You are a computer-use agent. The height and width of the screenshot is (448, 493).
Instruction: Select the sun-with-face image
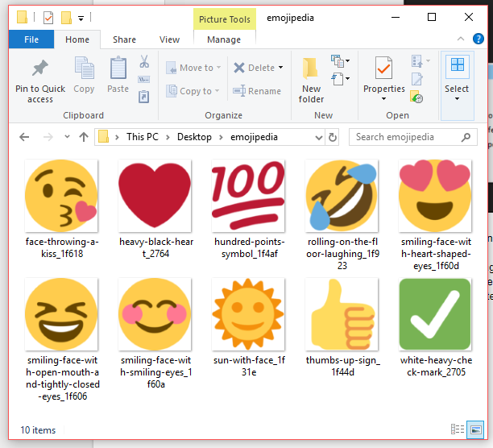248,314
